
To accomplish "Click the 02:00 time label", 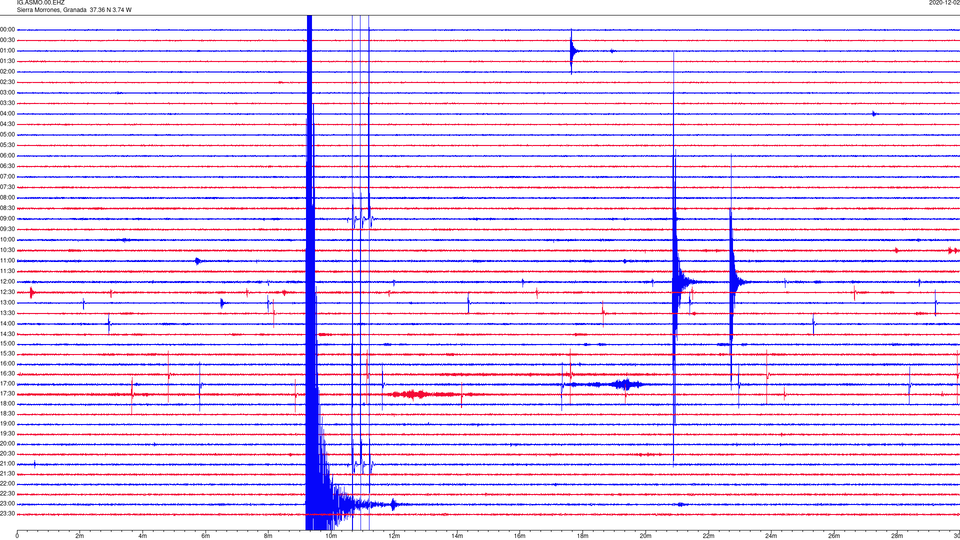I will (x=7, y=72).
